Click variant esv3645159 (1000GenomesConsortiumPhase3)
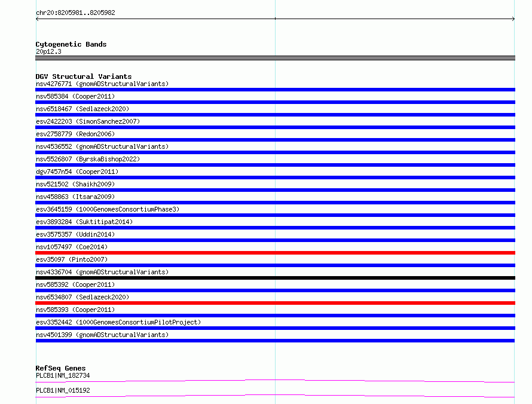Screen dimensions: 532x404 point(108,209)
